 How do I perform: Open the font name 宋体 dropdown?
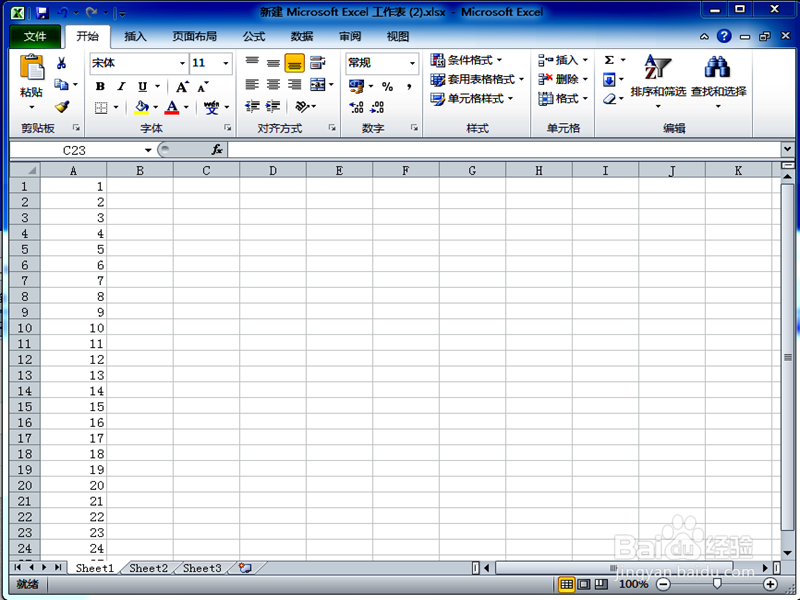[x=182, y=63]
